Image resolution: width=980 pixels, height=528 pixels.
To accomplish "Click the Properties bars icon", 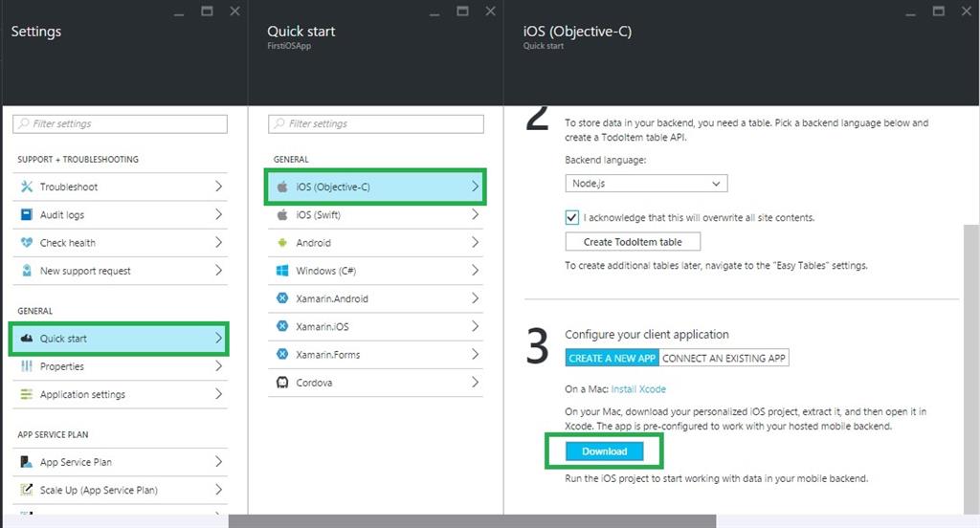I will tap(26, 366).
